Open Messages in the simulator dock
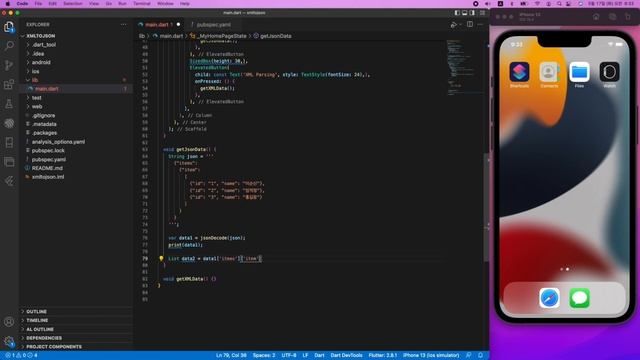Image resolution: width=640 pixels, height=360 pixels. (580, 298)
